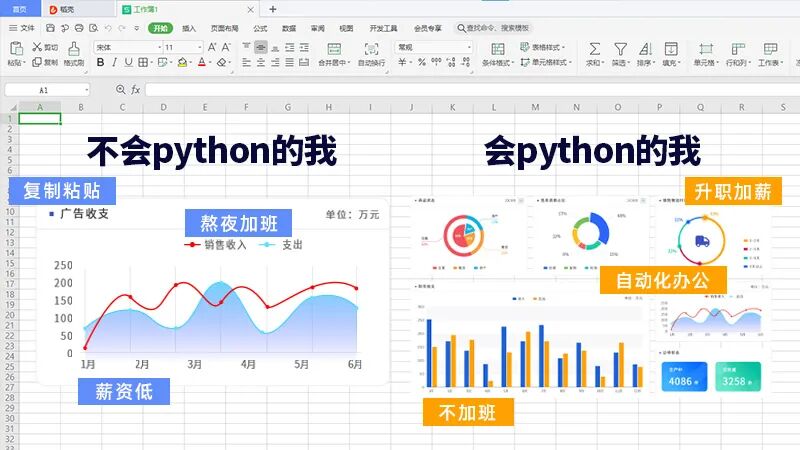Click the Worksheet icon in ribbon
The image size is (800, 450).
coord(770,49)
